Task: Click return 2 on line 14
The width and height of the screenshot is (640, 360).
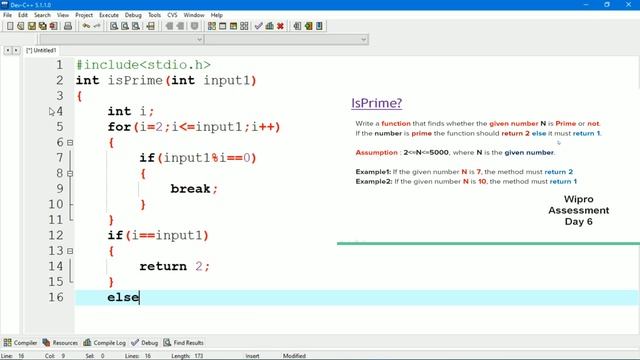Action: pyautogui.click(x=174, y=267)
